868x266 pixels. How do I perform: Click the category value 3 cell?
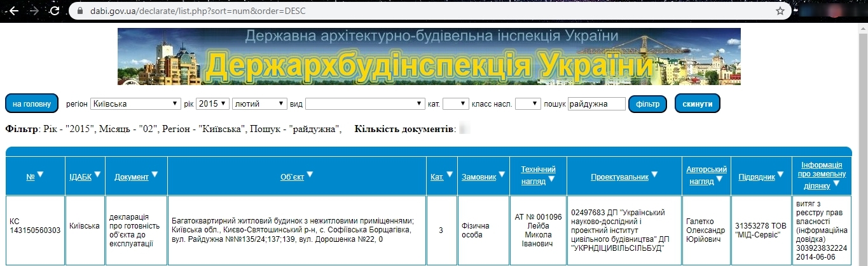(441, 230)
